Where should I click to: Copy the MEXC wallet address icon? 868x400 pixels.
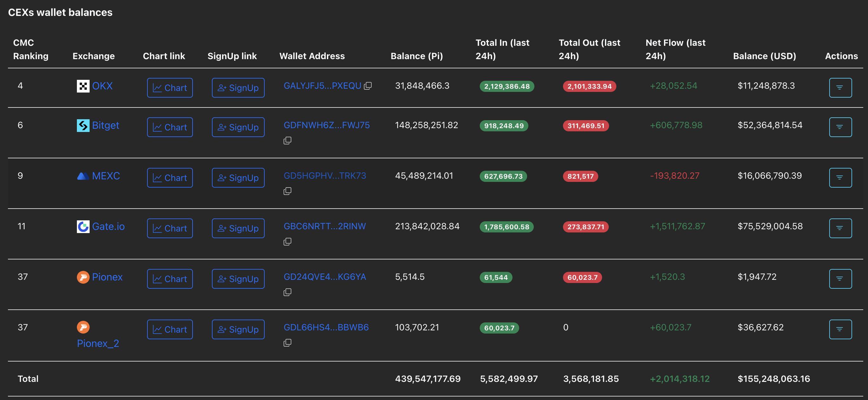pyautogui.click(x=288, y=191)
